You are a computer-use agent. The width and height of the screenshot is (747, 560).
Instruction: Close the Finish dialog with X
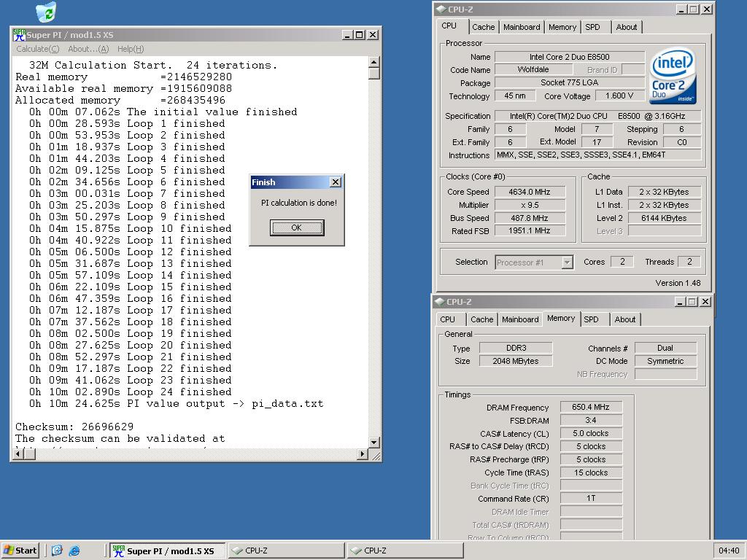click(336, 182)
